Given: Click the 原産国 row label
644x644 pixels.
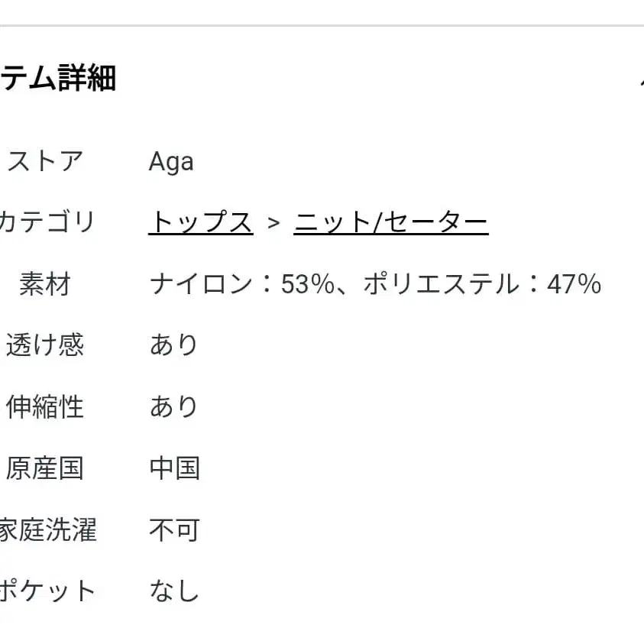Looking at the screenshot, I should [x=44, y=468].
